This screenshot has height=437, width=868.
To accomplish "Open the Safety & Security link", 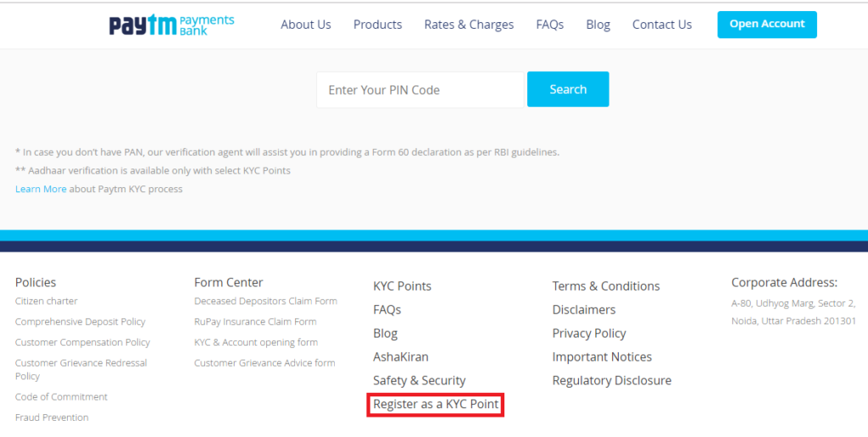I will point(419,380).
